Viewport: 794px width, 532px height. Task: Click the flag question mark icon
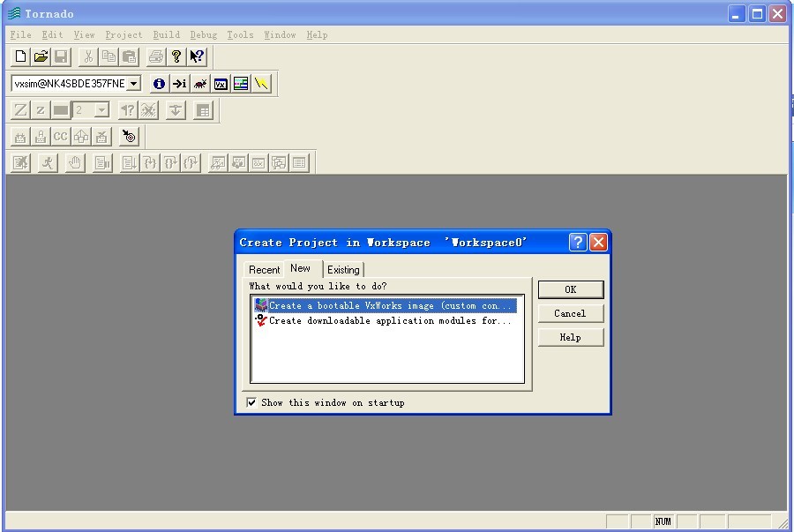click(x=128, y=110)
